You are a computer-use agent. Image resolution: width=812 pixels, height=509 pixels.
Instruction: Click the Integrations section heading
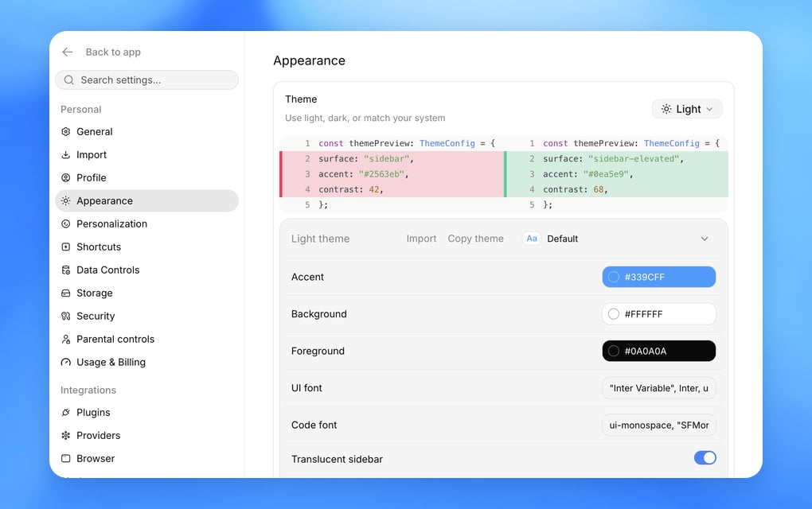[88, 390]
